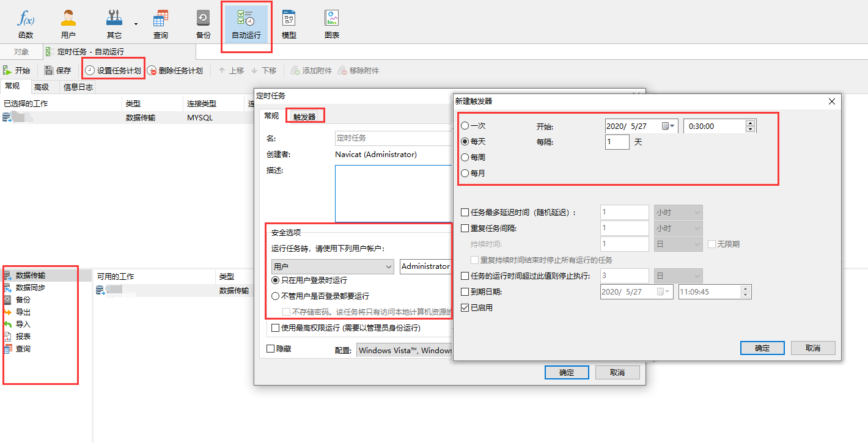Click 删除任务计划 to delete schedule

pos(175,70)
